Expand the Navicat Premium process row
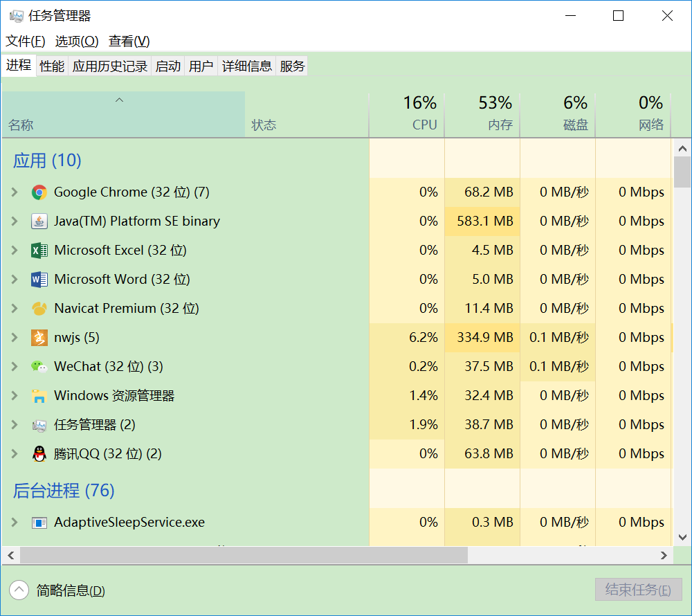This screenshot has width=692, height=616. pos(15,309)
